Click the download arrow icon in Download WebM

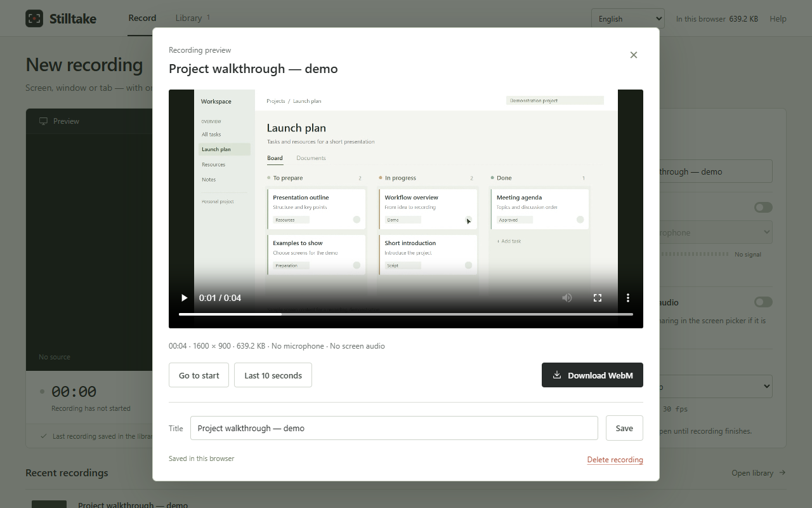pyautogui.click(x=557, y=375)
